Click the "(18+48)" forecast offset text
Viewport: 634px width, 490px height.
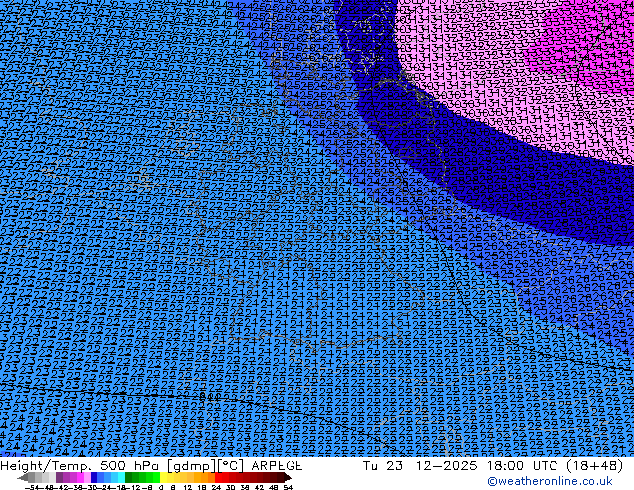(x=595, y=466)
